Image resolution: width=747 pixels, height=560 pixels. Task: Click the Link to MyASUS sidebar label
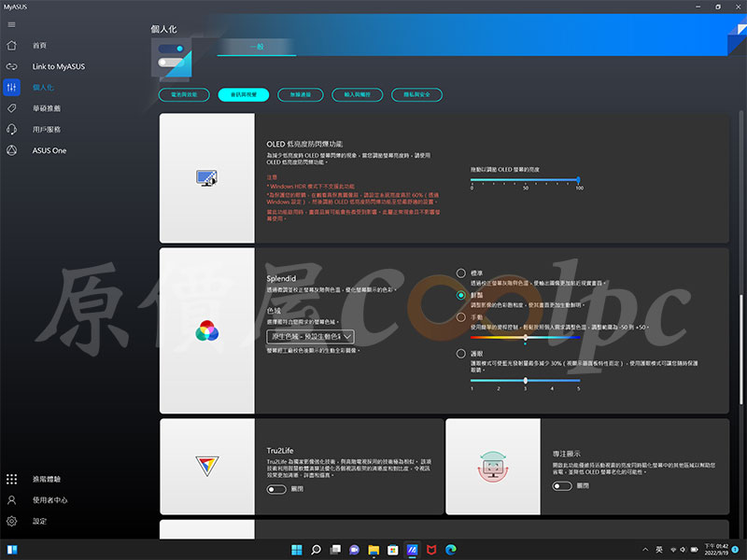click(x=59, y=66)
